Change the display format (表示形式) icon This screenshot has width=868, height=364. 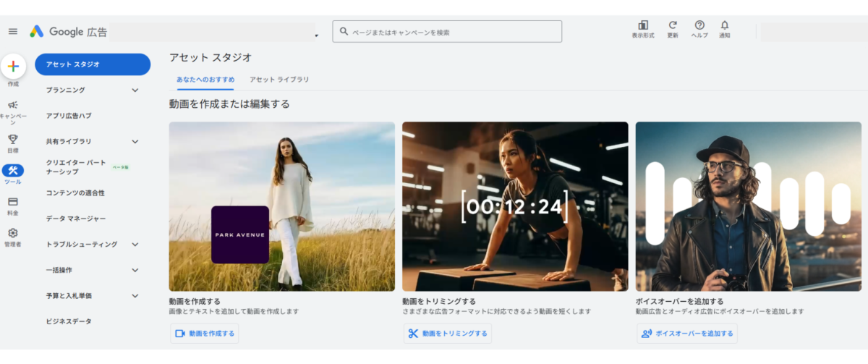(x=643, y=25)
